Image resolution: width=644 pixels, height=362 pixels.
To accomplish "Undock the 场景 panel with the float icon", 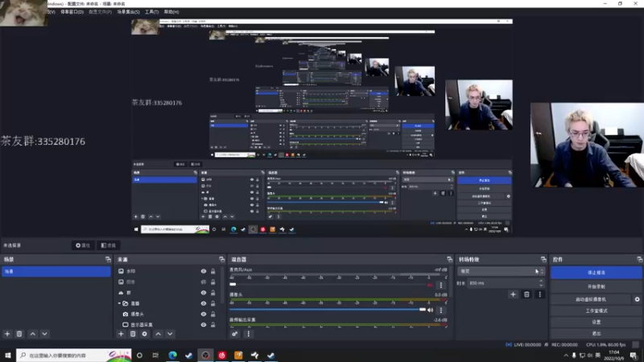I will point(108,259).
